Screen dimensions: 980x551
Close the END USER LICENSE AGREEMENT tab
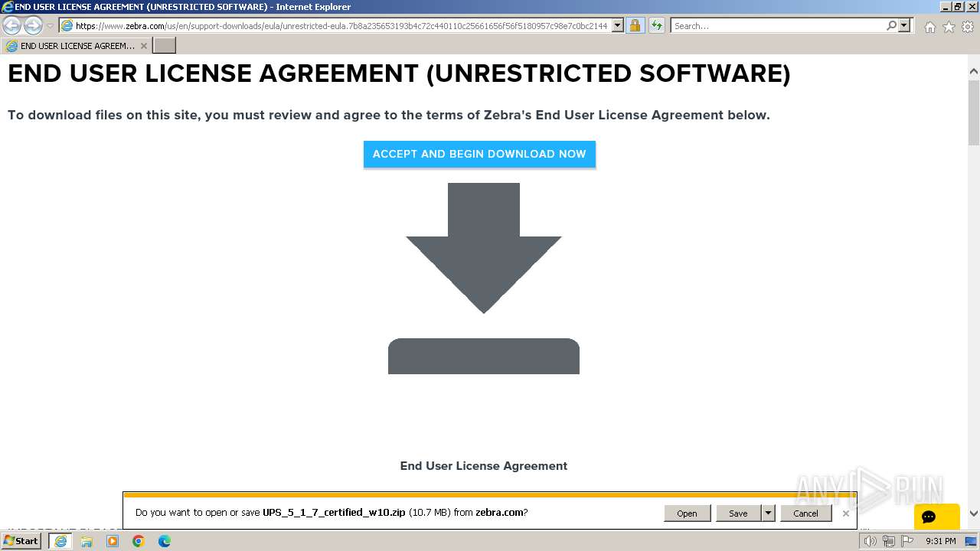click(143, 46)
